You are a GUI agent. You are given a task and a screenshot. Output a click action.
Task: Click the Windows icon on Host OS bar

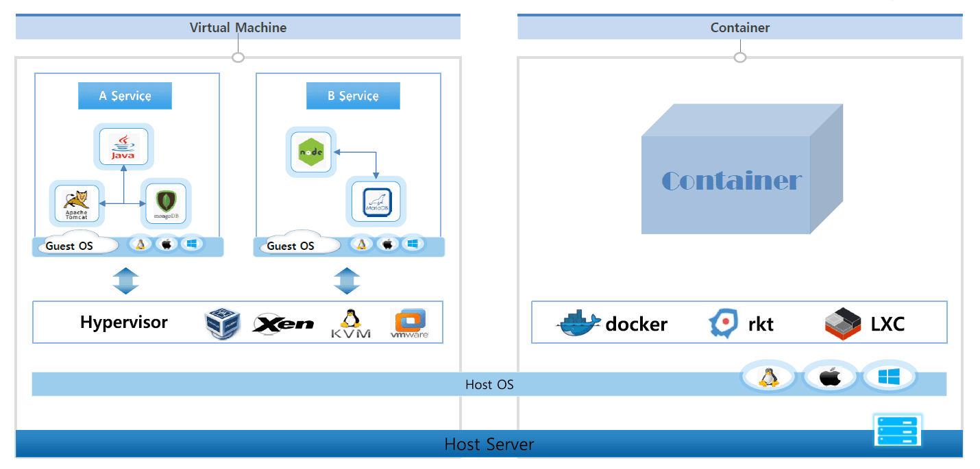[889, 377]
